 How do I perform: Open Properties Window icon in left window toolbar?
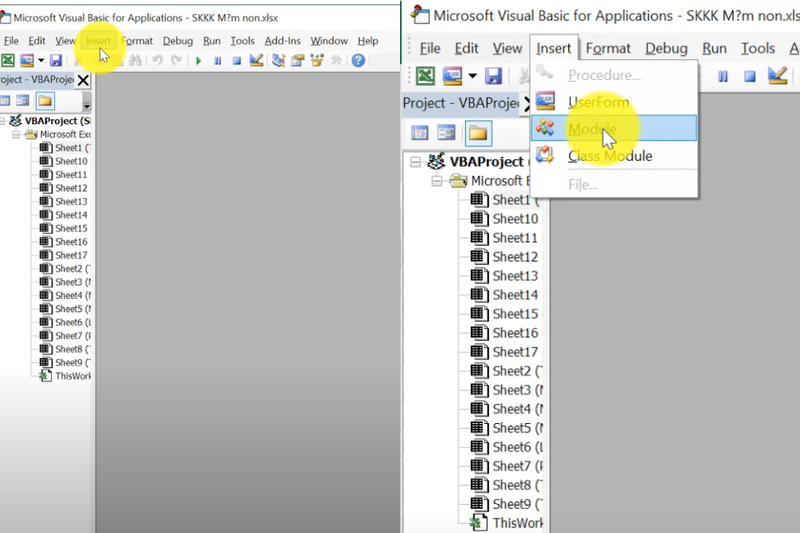297,61
